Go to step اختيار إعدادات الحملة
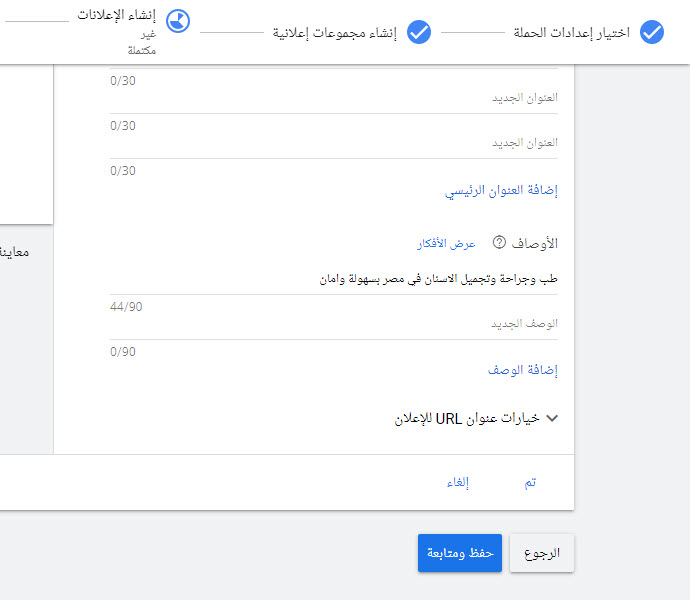 pos(572,33)
